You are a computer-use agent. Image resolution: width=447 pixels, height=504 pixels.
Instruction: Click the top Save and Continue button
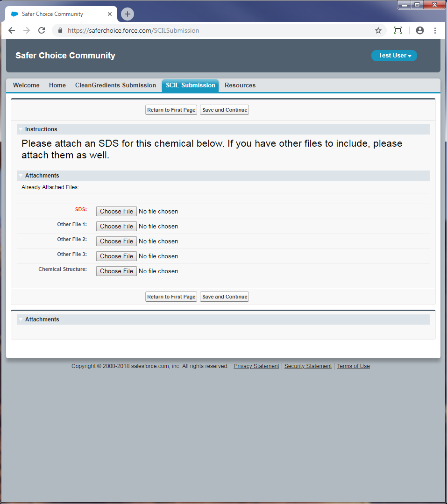click(x=224, y=110)
